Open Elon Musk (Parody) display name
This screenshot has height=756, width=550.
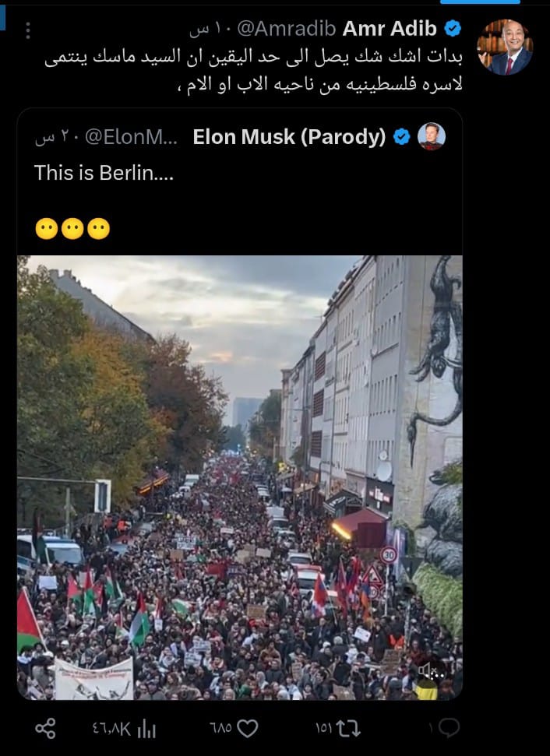(289, 137)
